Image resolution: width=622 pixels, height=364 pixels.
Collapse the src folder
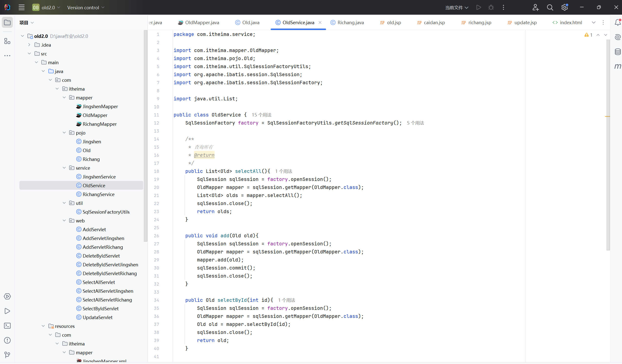[29, 53]
